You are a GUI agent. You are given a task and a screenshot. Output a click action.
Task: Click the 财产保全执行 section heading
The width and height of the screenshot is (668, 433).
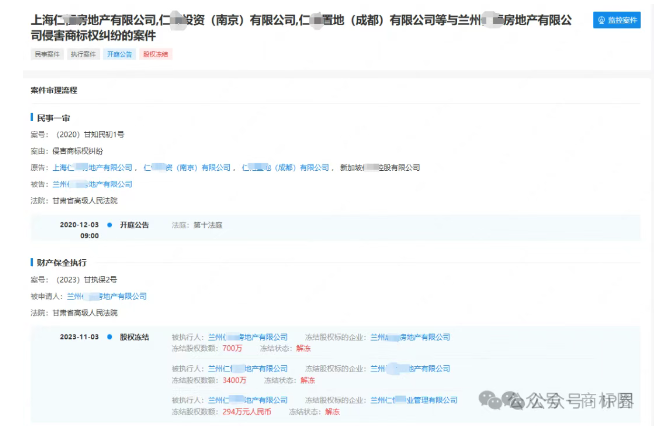tap(61, 262)
